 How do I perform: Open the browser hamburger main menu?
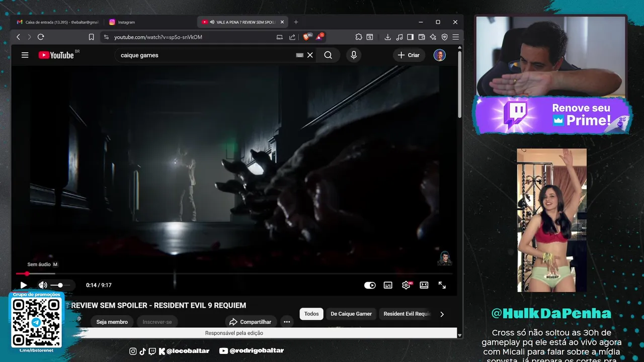tap(455, 37)
